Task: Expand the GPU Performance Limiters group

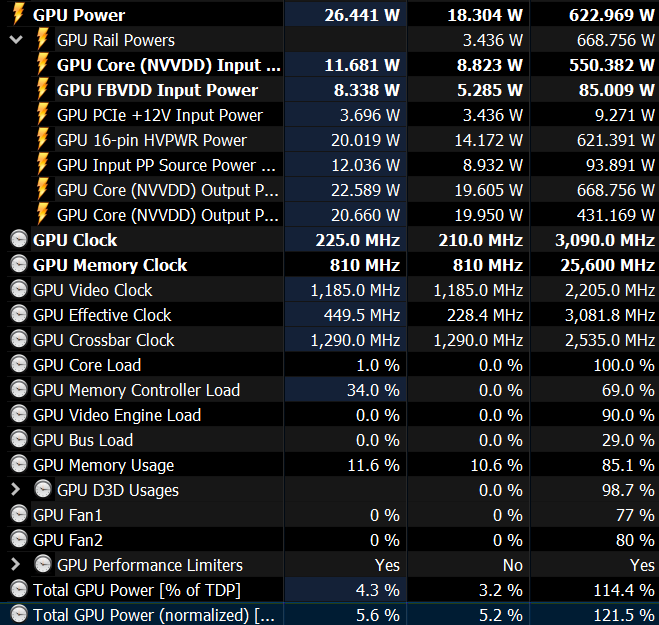Action: click(16, 564)
